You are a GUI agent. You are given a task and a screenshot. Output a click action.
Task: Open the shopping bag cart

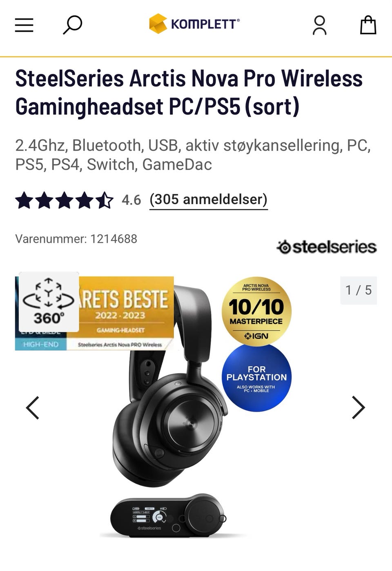(368, 25)
